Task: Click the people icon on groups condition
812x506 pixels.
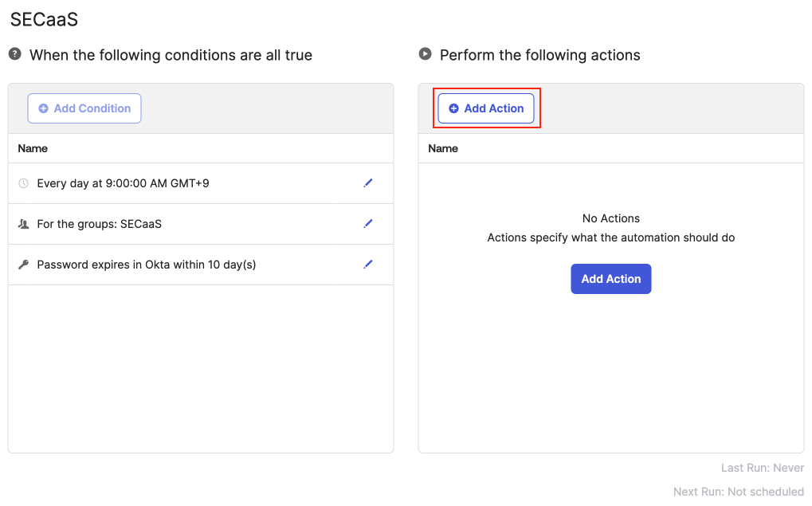Action: click(x=23, y=224)
